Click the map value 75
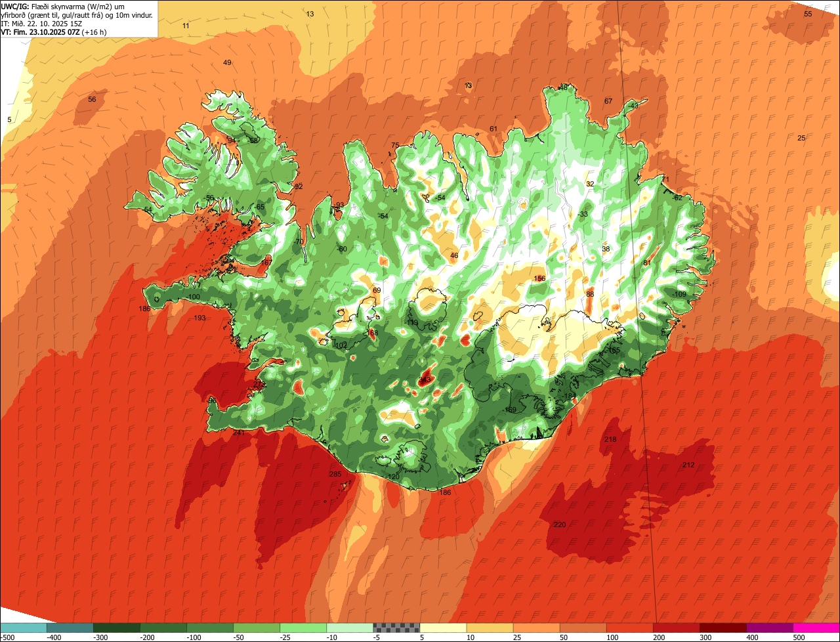Screen dimensions: 840x642 coord(395,145)
